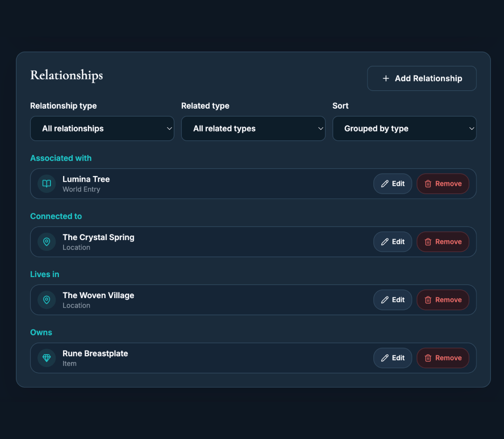Click the location pin icon for The Woven Village
This screenshot has width=504, height=439.
[x=47, y=300]
